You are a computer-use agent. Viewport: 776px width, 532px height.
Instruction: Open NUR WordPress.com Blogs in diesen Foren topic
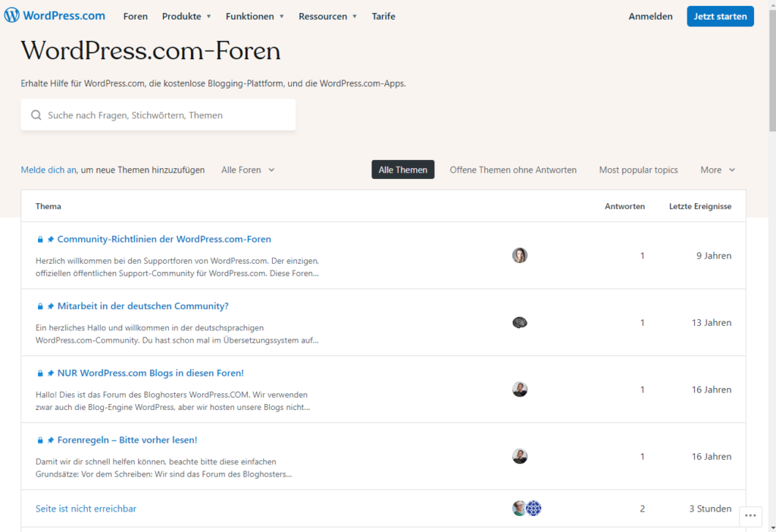coord(151,373)
